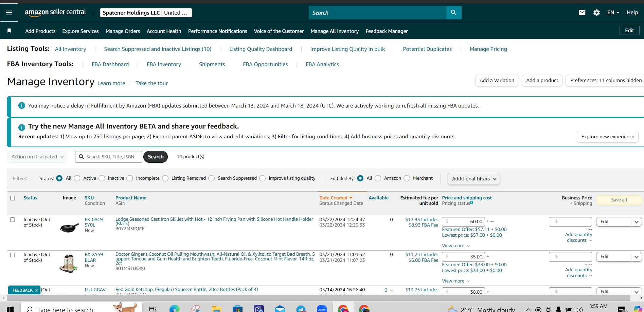Screen dimensions: 644x312
Task: Click the Take the tour link
Action: pos(151,83)
